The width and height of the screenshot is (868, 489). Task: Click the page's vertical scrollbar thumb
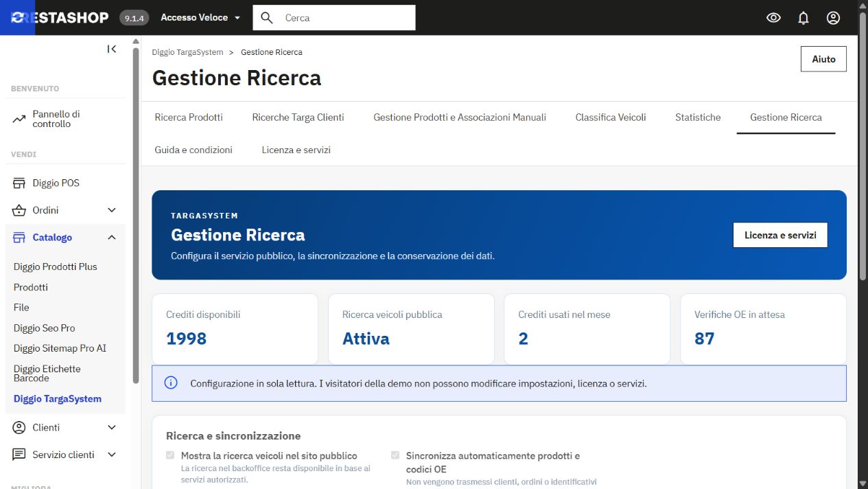[863, 146]
